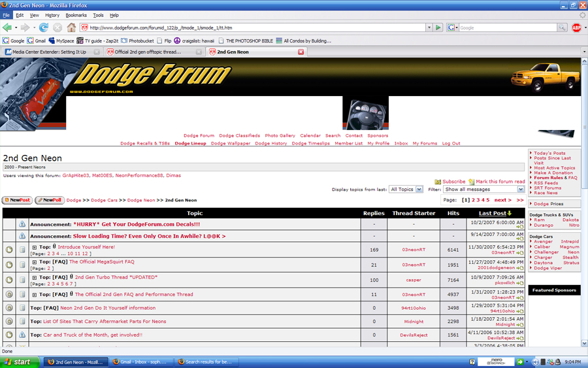Open the Photobucket bookmark
Image resolution: width=588 pixels, height=368 pixels.
tap(137, 41)
